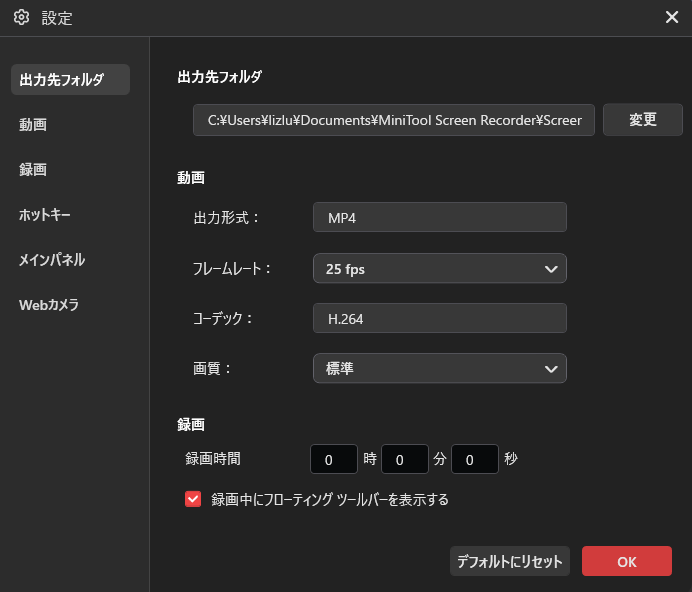Click the 変更 button to change folder

point(643,120)
